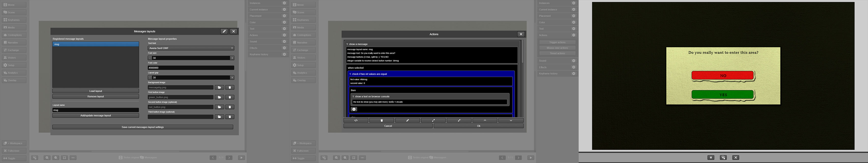Move action up using the up chevron
Viewport: 868px width, 163px height.
[484, 120]
